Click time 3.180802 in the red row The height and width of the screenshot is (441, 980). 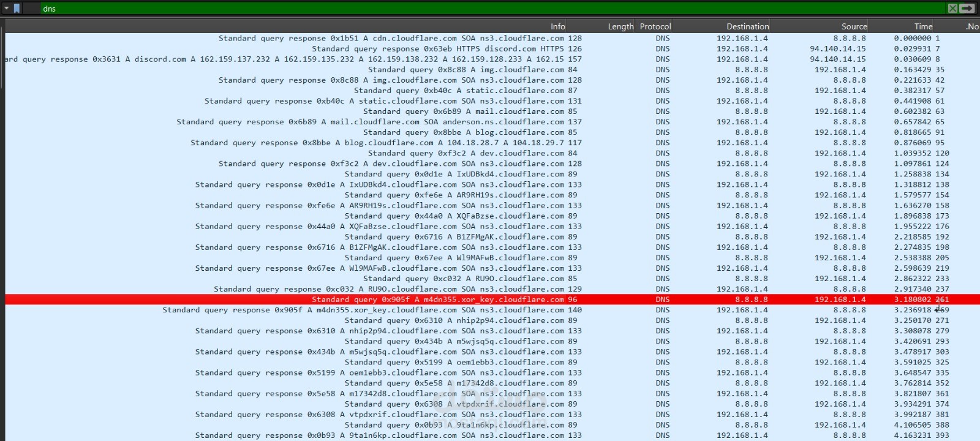coord(913,300)
